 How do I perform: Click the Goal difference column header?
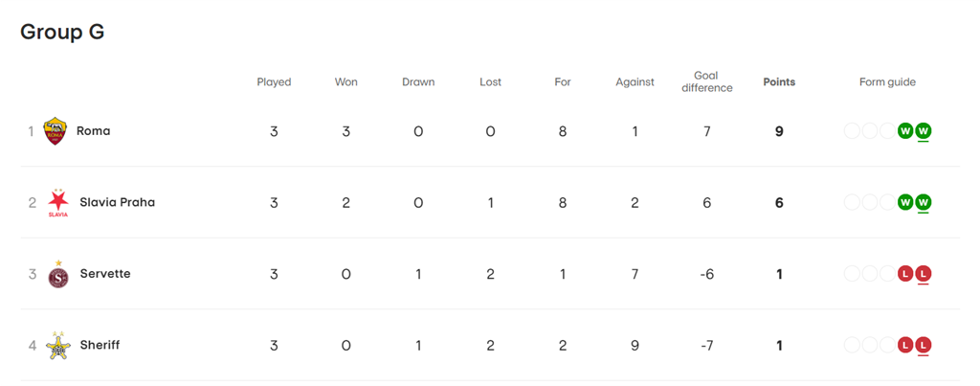pos(707,82)
